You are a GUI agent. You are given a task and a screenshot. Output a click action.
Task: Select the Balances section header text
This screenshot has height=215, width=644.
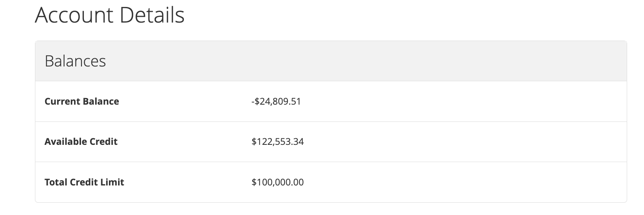click(75, 61)
